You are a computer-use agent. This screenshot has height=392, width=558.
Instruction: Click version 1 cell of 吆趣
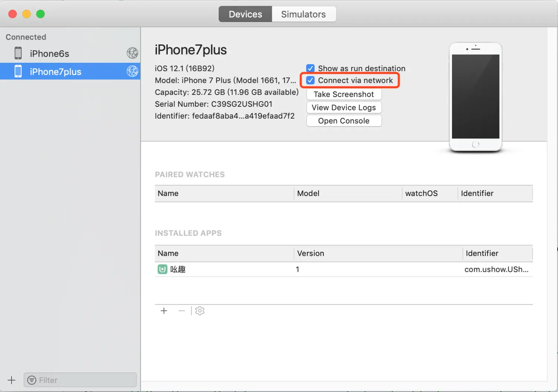pyautogui.click(x=298, y=269)
